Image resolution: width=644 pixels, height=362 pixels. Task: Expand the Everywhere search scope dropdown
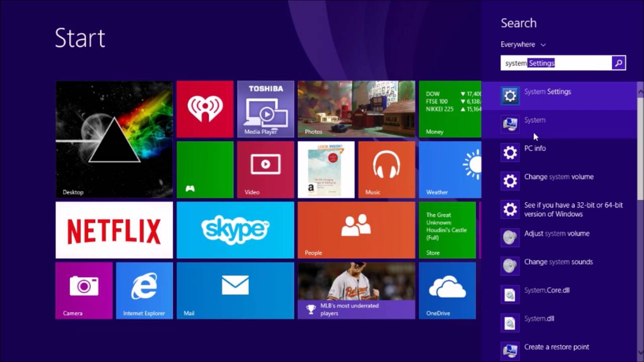point(523,45)
